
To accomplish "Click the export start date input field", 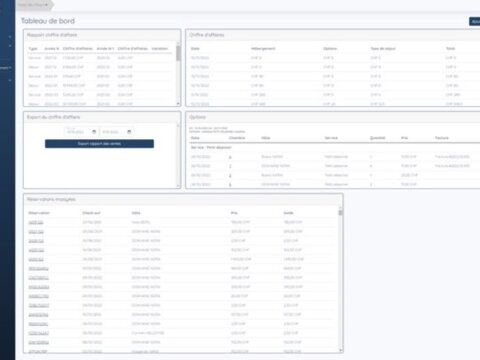I will 81,132.
